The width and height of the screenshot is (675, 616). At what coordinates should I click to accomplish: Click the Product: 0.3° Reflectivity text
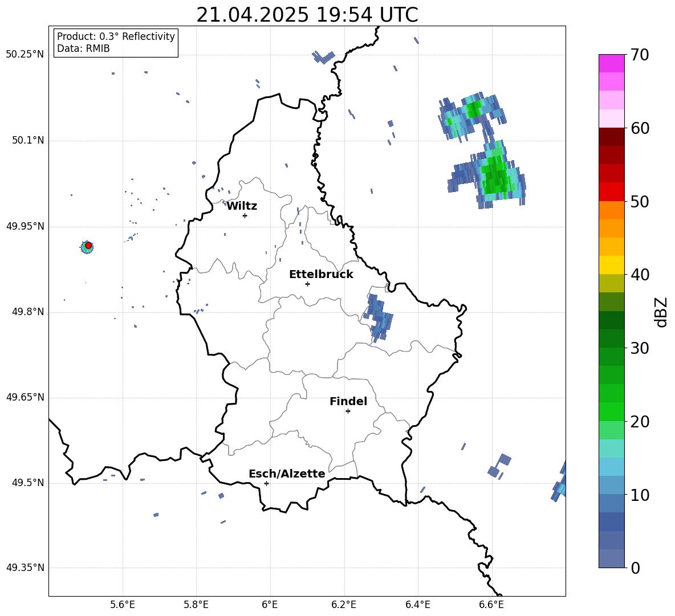(116, 36)
